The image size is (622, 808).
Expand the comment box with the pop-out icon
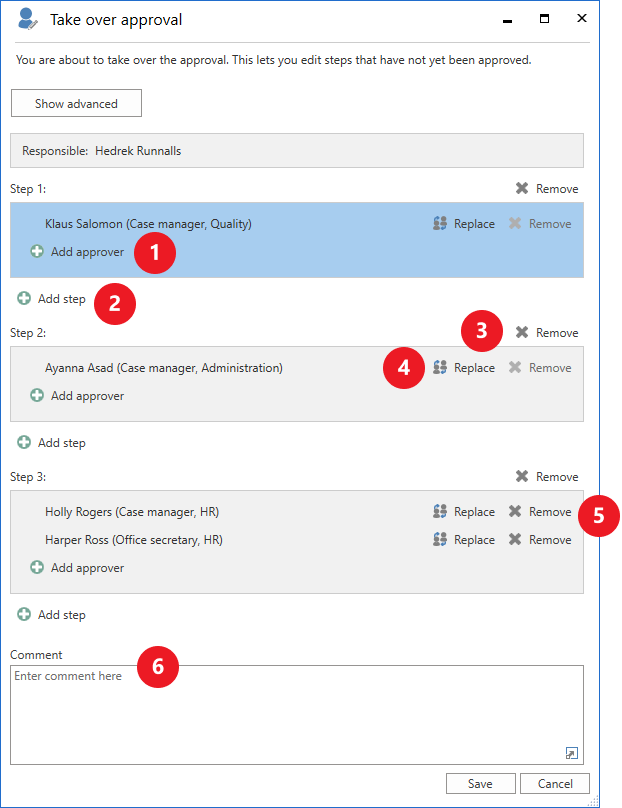tap(571, 753)
